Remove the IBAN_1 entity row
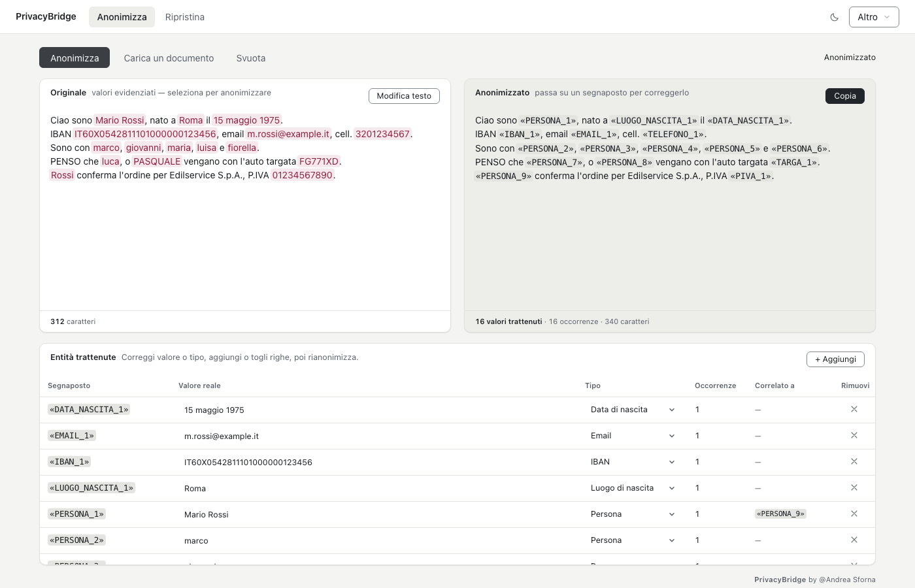Viewport: 915px width, 588px height. 854,462
